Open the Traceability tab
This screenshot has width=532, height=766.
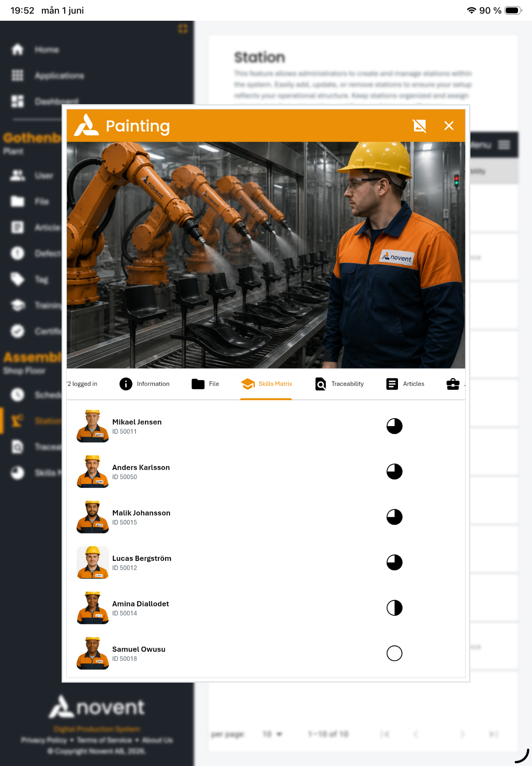(339, 384)
